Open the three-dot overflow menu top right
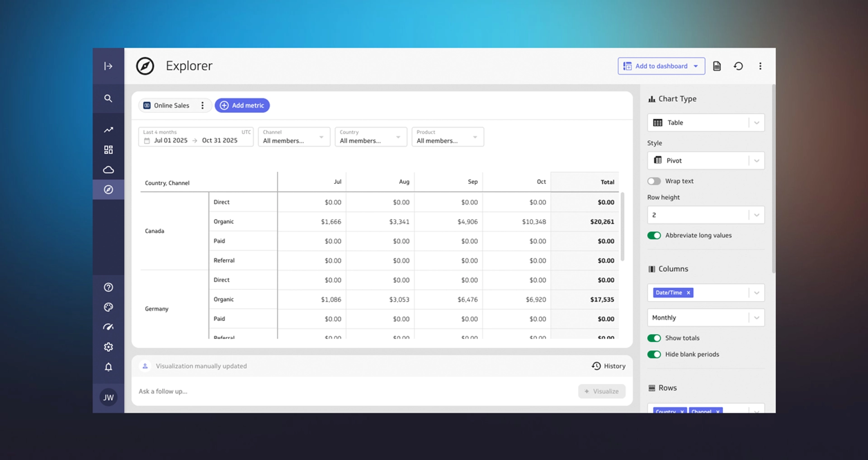 [x=760, y=66]
